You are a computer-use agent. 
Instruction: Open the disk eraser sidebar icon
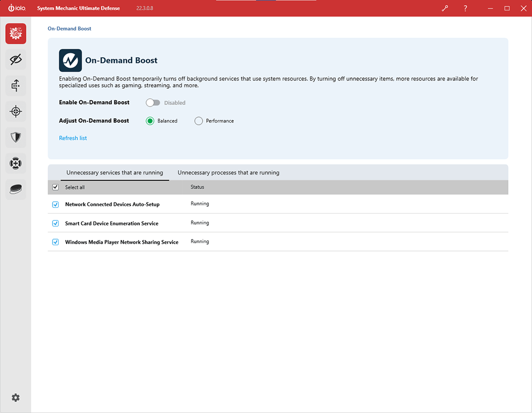(16, 189)
